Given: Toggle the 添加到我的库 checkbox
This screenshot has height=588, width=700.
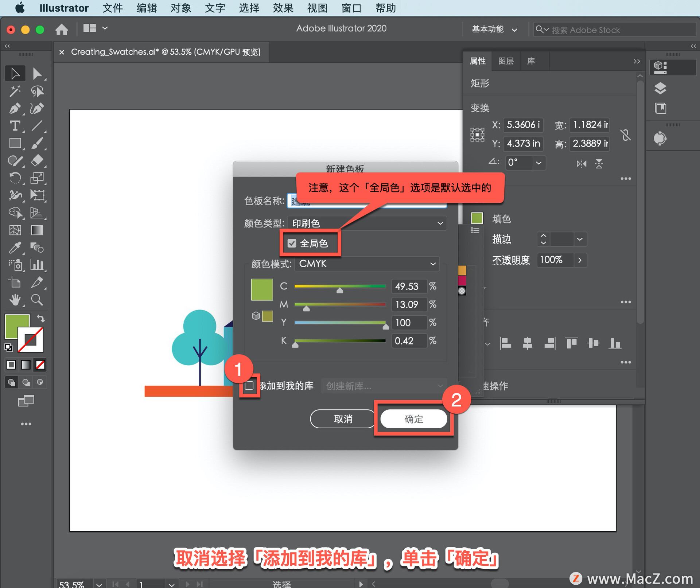Looking at the screenshot, I should tap(249, 386).
